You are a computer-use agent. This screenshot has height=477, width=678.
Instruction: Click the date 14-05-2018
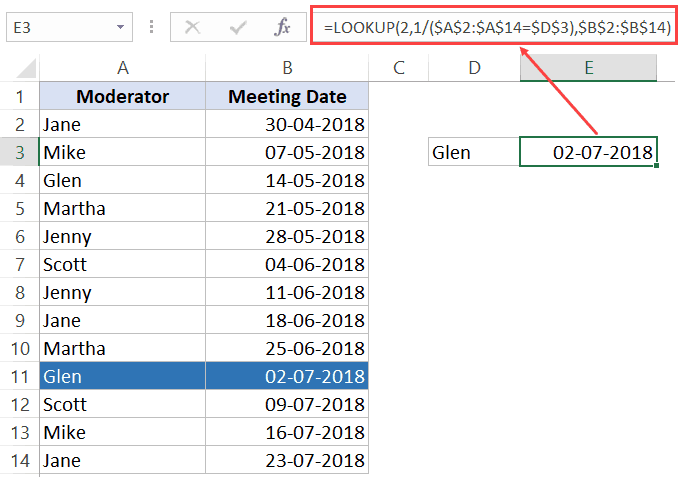[315, 180]
